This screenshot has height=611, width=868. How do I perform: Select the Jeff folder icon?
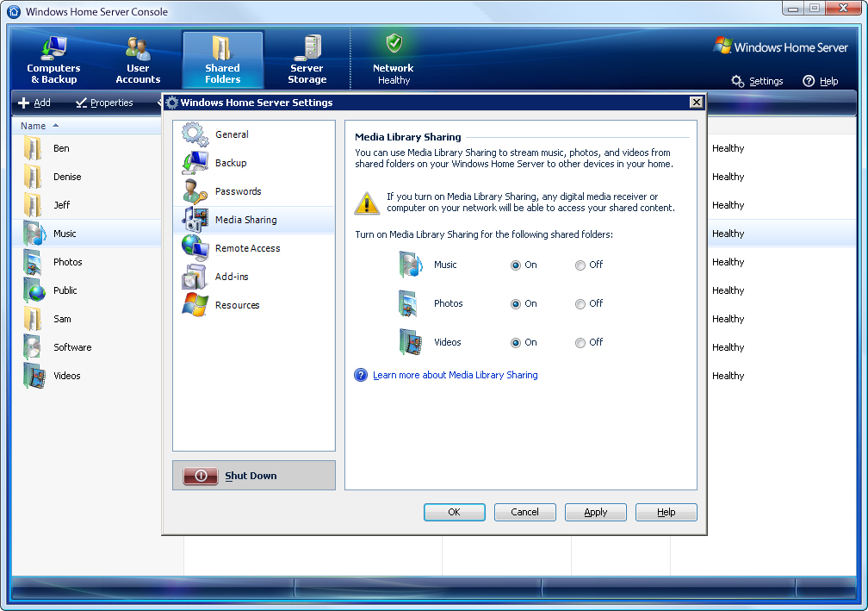pos(33,205)
